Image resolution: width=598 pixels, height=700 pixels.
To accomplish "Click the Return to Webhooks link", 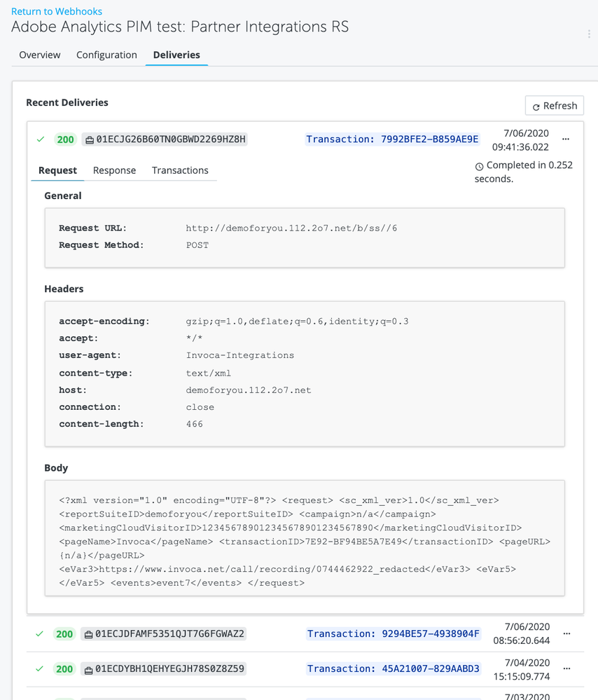I will pos(57,11).
